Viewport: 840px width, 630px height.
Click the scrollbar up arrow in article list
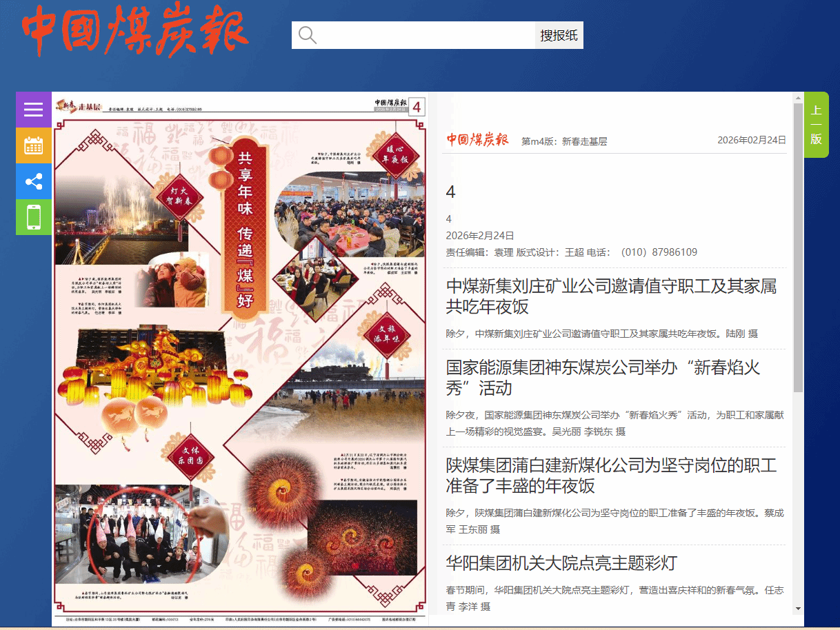798,97
